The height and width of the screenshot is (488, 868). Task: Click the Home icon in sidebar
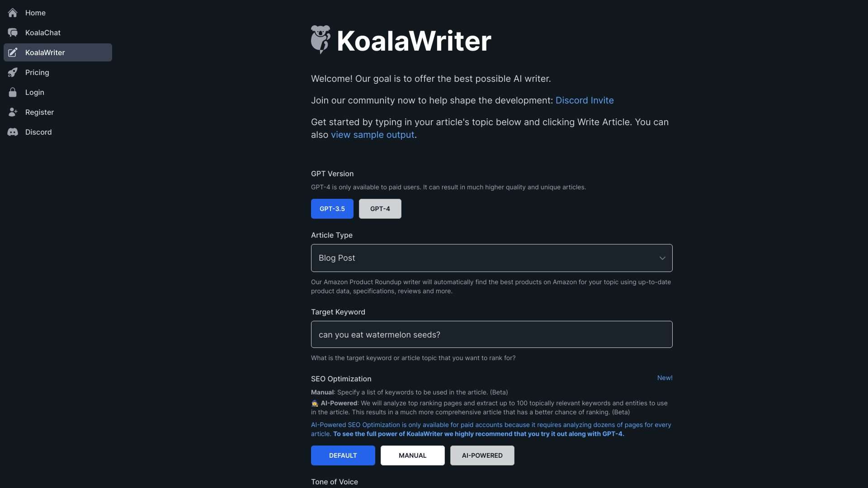point(13,13)
